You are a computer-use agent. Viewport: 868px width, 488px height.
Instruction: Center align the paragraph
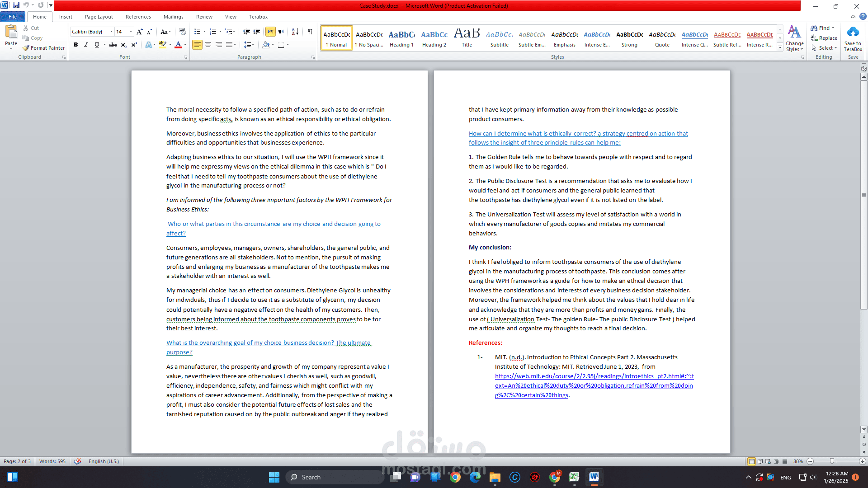[208, 45]
